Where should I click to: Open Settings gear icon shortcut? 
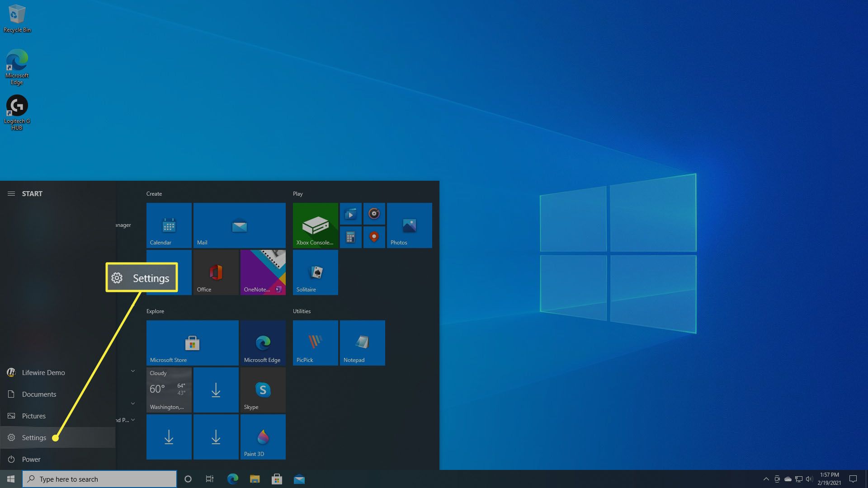point(11,437)
